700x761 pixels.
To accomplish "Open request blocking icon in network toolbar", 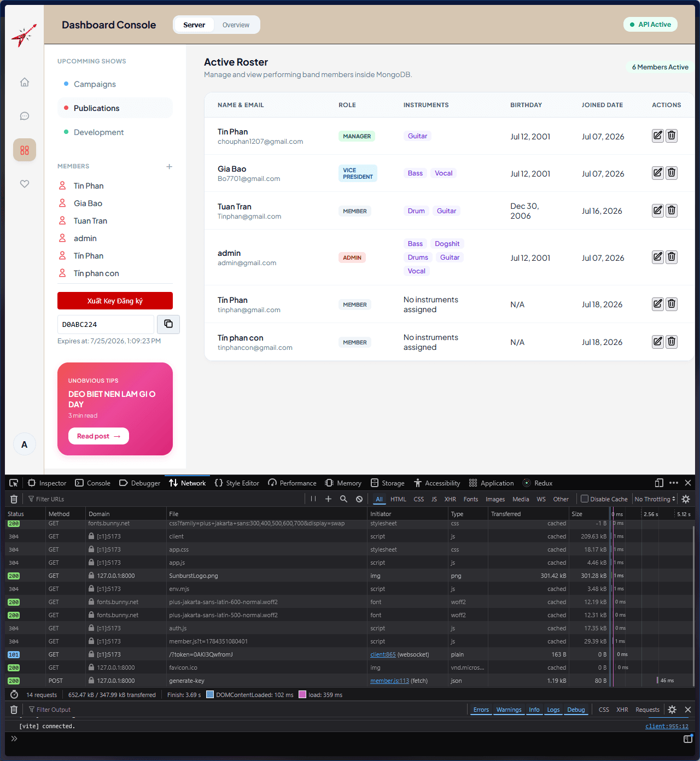I will [x=359, y=499].
